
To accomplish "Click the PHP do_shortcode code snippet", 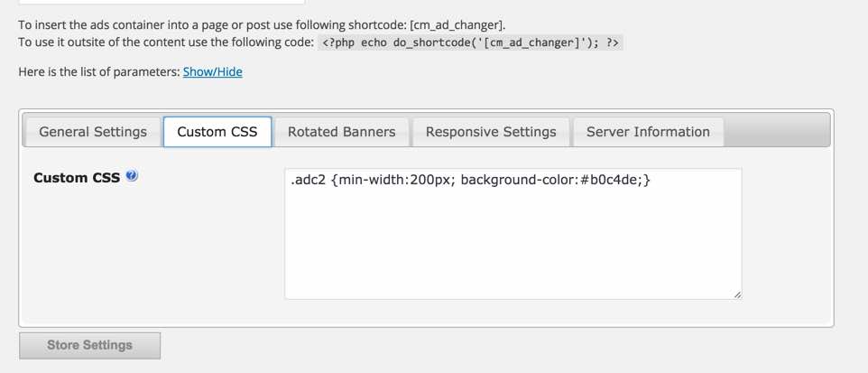I will click(470, 42).
